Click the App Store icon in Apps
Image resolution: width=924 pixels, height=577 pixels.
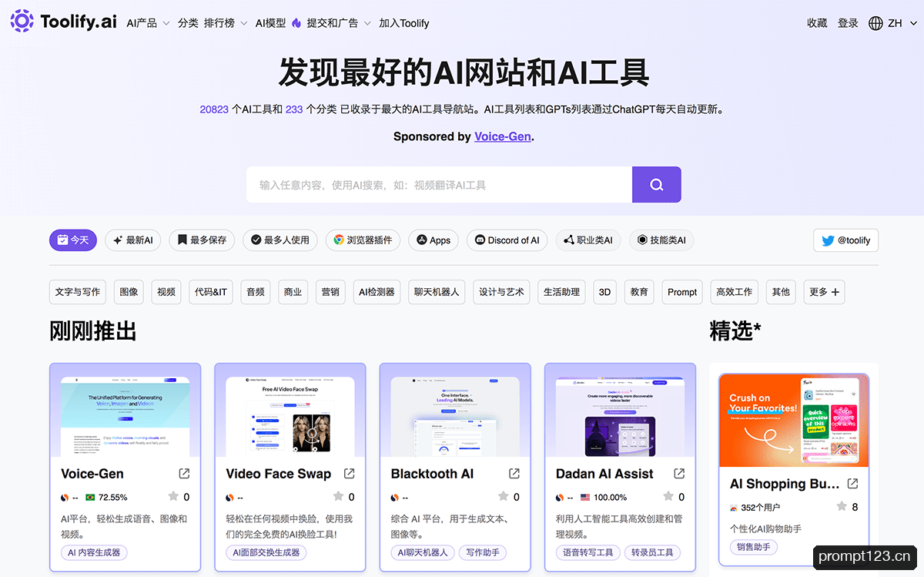pos(422,240)
